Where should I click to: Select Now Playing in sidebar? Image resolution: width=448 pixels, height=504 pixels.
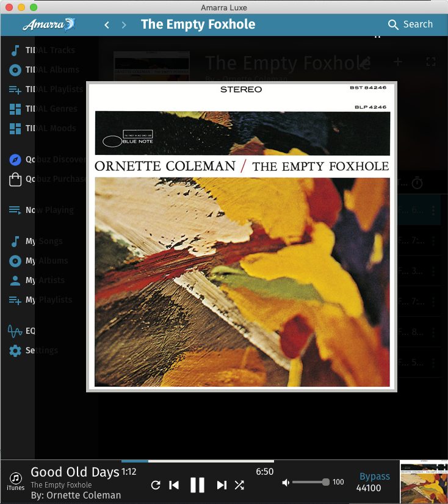[x=49, y=210]
